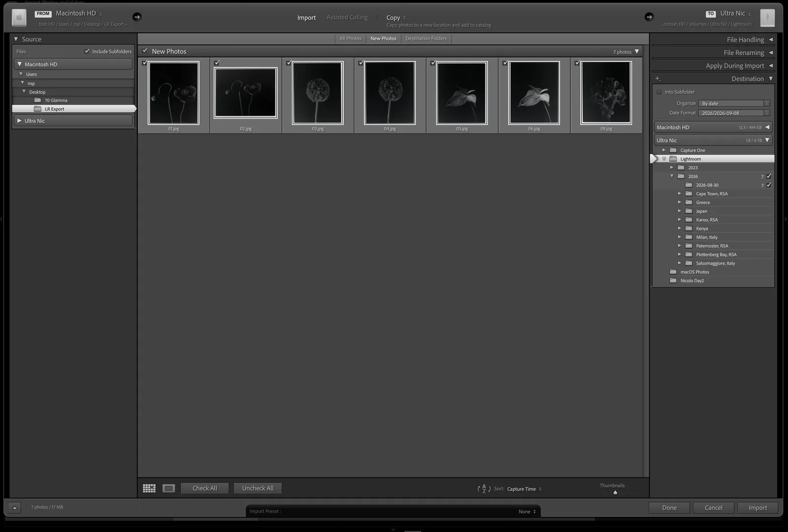Click the source arrow next to Macintosh HD
Screen dimensions: 788x532
[137, 17]
